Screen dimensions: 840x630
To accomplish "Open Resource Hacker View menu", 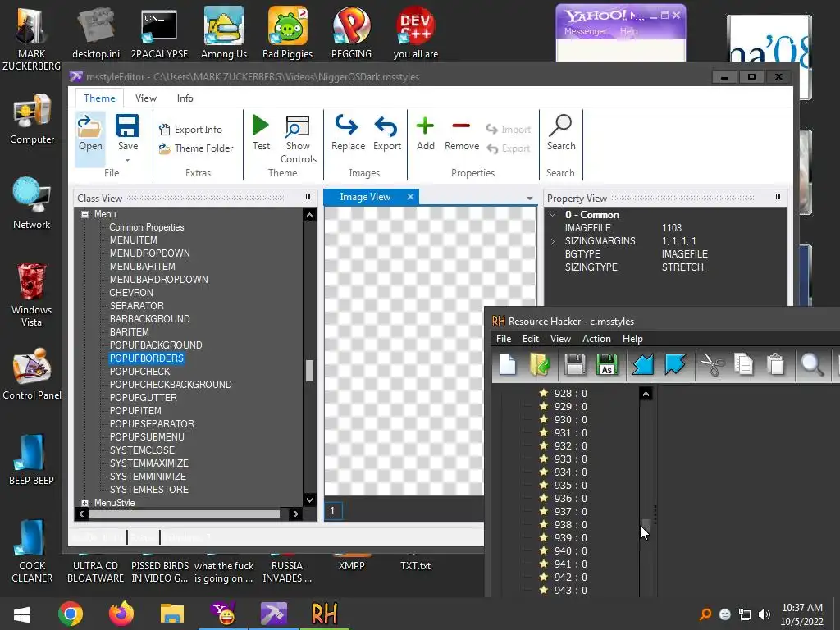I will (560, 339).
